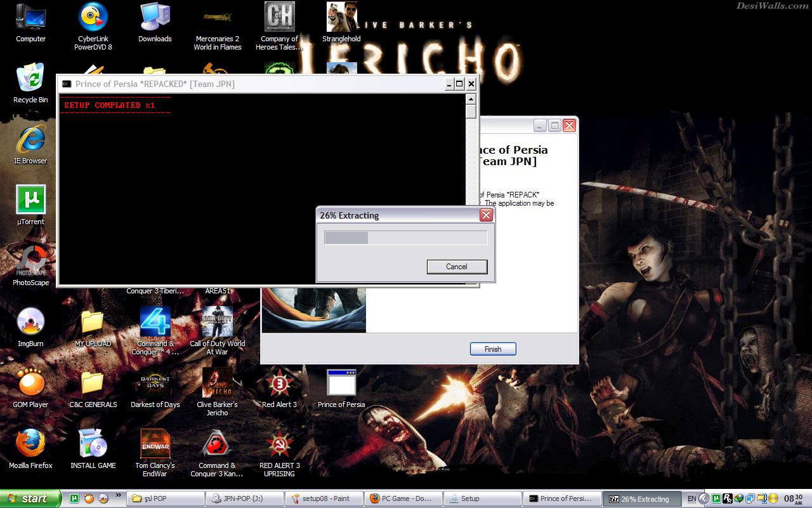Open the INSTALL GAME shortcut

(93, 450)
